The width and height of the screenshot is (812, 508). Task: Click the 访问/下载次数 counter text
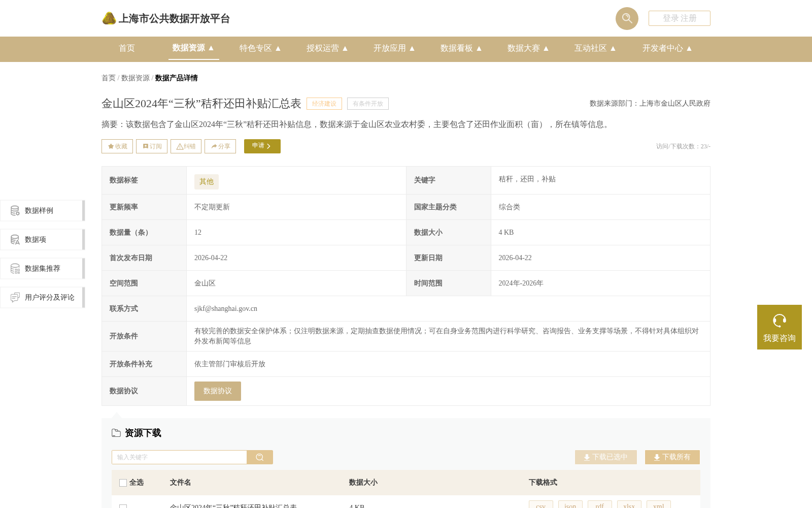683,146
